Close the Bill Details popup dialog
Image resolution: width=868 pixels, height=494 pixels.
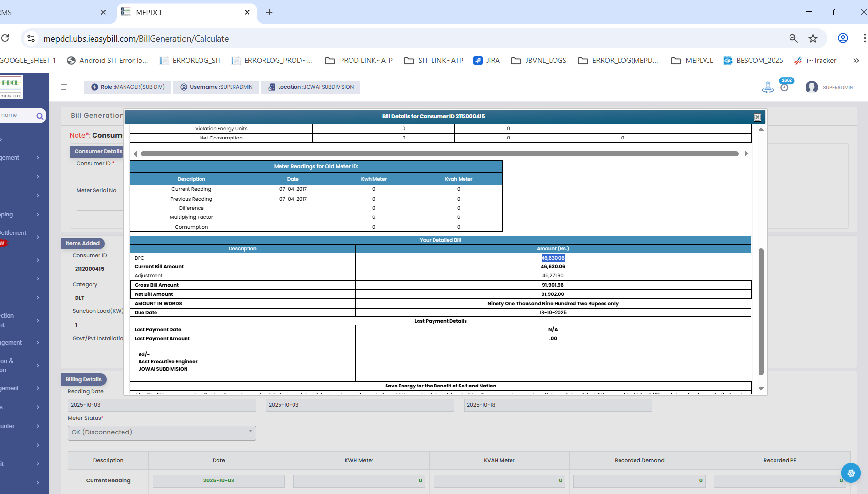click(x=757, y=117)
